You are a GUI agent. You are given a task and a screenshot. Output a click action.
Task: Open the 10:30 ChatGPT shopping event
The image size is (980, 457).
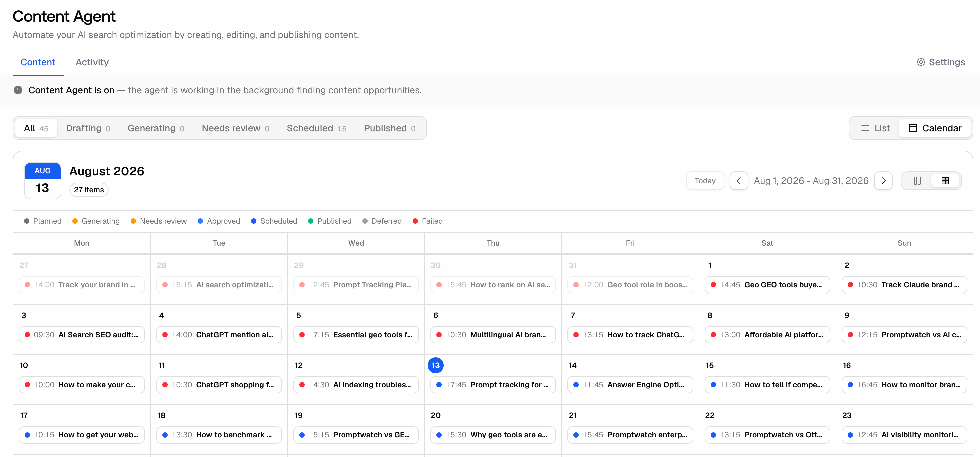219,385
